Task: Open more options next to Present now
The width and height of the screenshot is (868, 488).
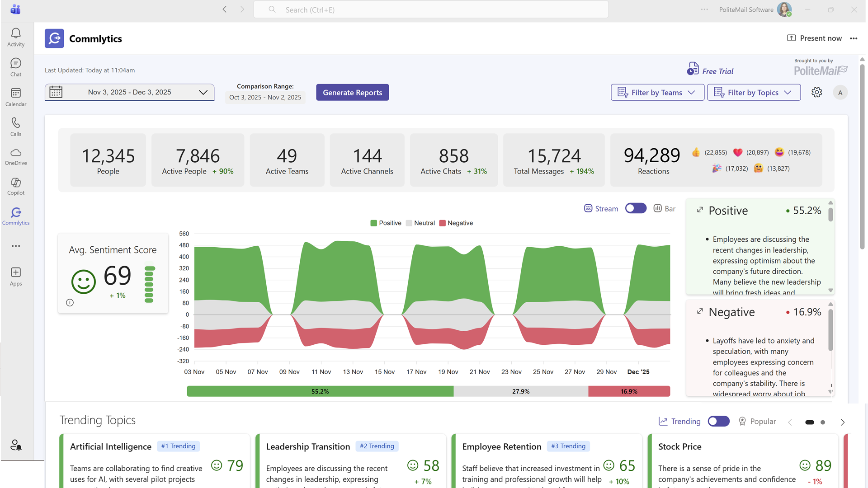Action: (854, 38)
